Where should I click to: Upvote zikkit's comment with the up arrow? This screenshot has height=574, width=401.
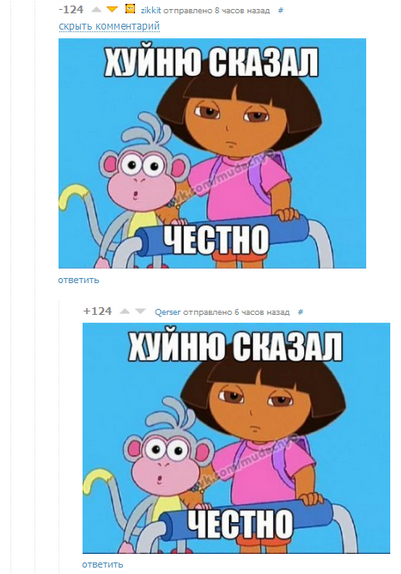tap(96, 10)
